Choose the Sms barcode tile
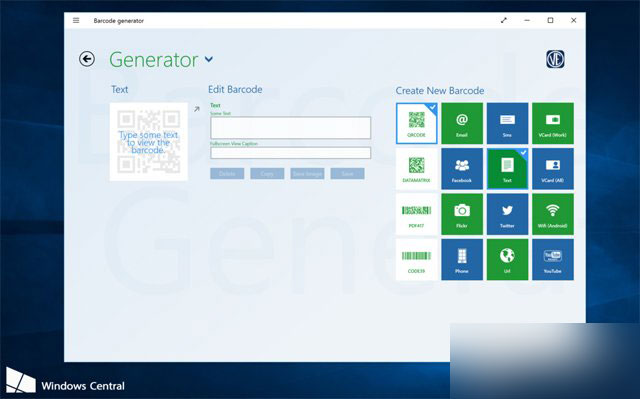Viewport: 640px width, 399px height. point(507,123)
